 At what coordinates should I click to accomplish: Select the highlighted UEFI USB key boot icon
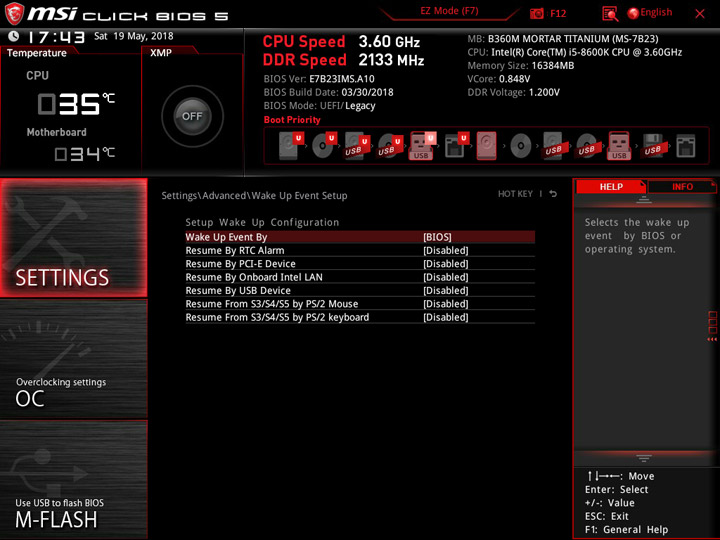(x=422, y=146)
